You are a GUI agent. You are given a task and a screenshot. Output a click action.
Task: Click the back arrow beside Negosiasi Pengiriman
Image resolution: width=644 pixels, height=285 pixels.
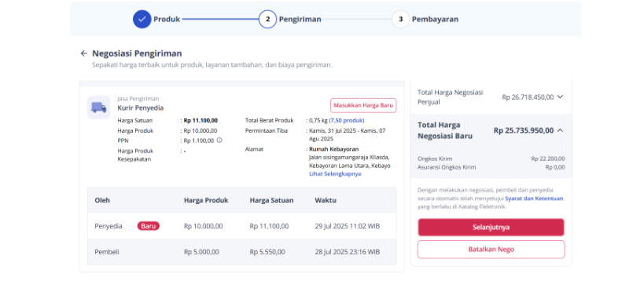[84, 53]
